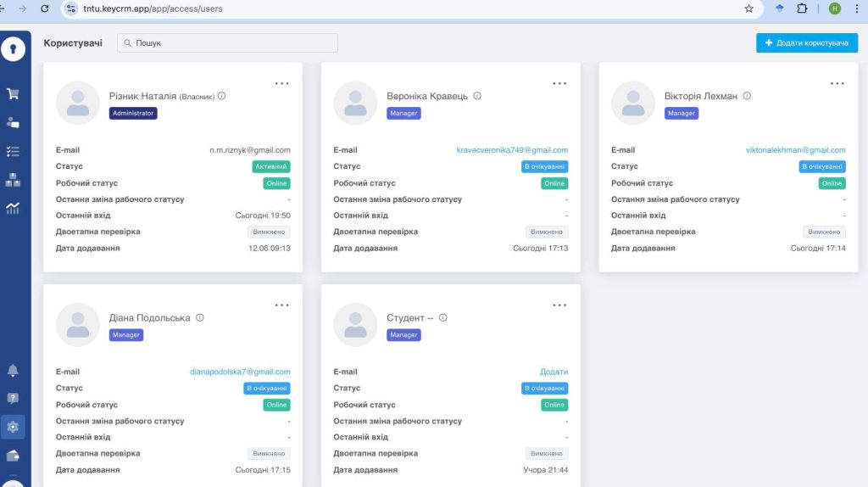Click the help question mark icon in sidebar

13,398
